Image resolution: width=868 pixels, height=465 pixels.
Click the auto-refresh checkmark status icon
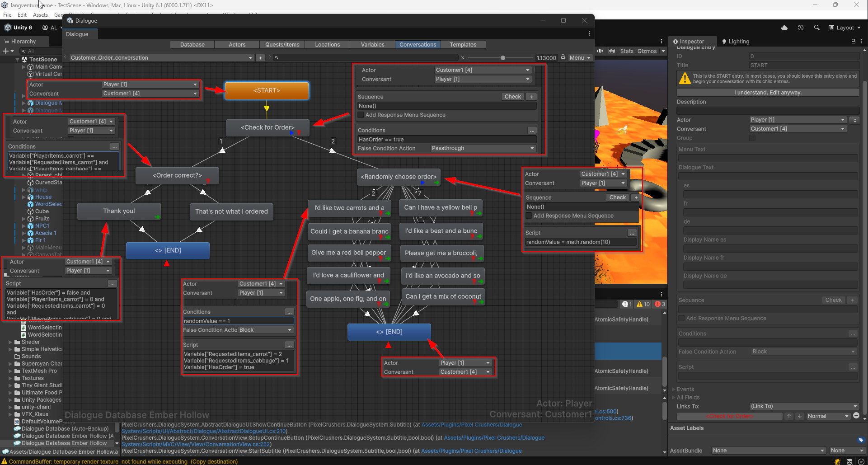[x=861, y=461]
